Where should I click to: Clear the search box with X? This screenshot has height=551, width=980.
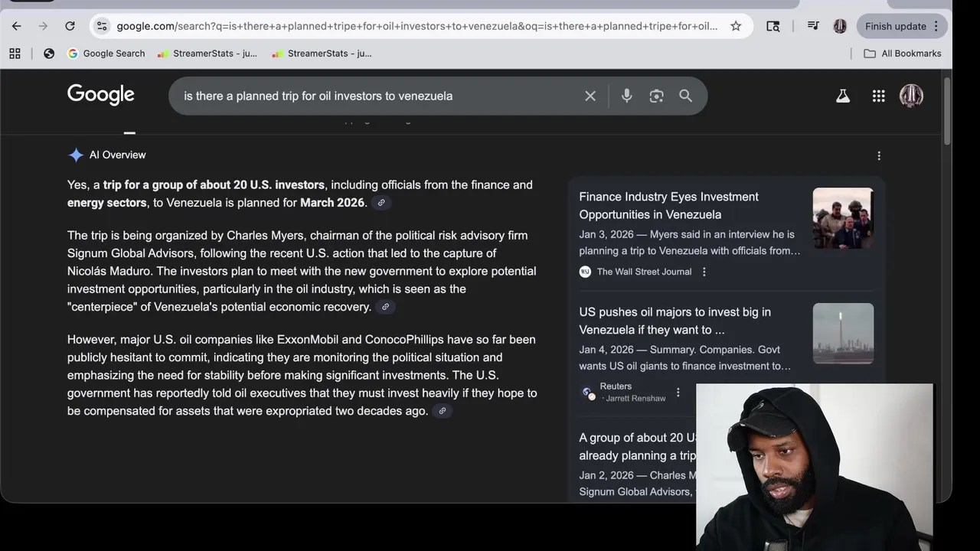tap(590, 96)
